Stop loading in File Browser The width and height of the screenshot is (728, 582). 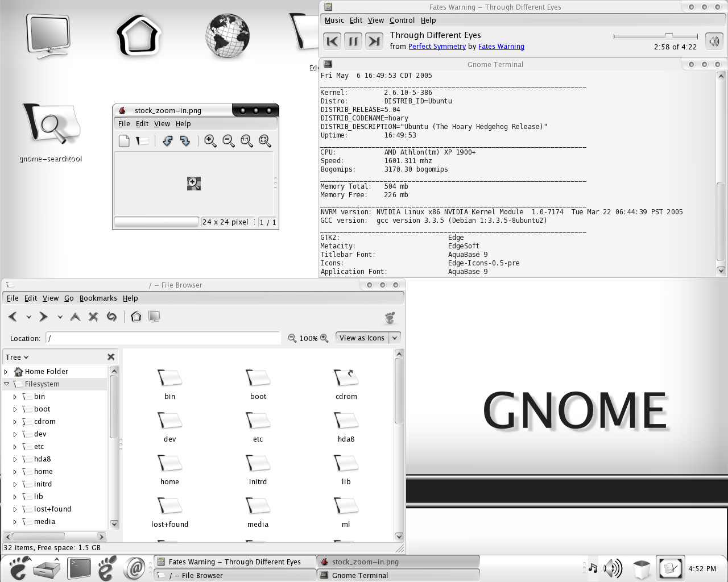[x=93, y=317]
